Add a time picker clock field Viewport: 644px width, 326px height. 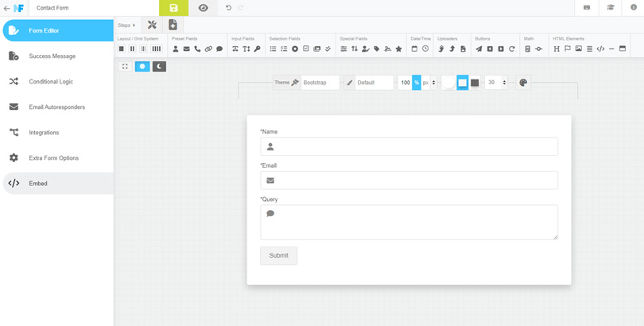point(425,49)
